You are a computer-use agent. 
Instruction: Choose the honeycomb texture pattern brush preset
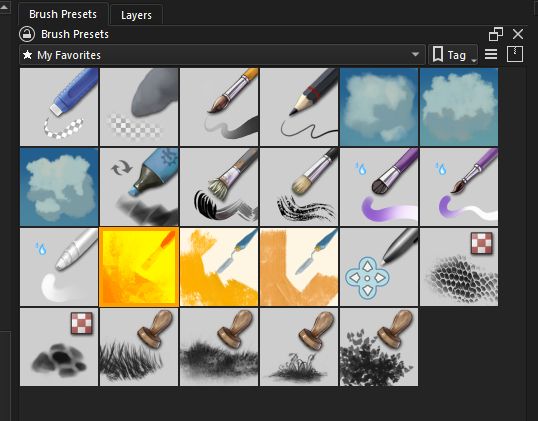tap(459, 267)
